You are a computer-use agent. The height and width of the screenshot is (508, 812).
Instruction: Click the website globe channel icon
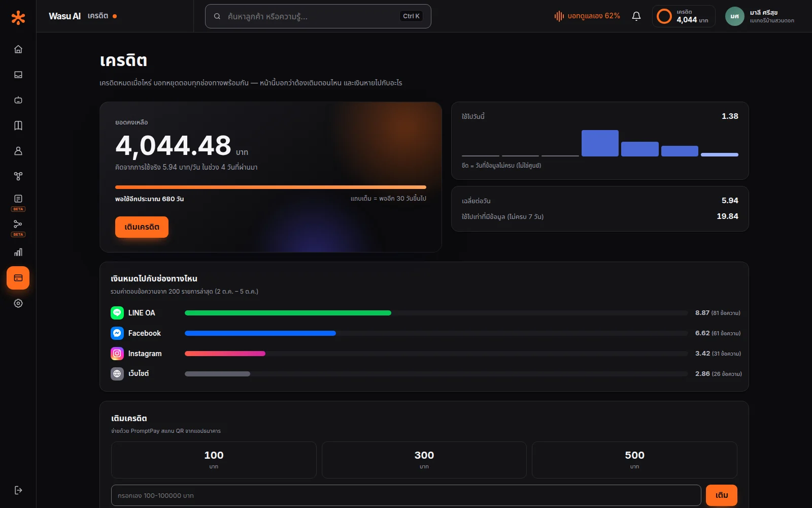(x=117, y=374)
